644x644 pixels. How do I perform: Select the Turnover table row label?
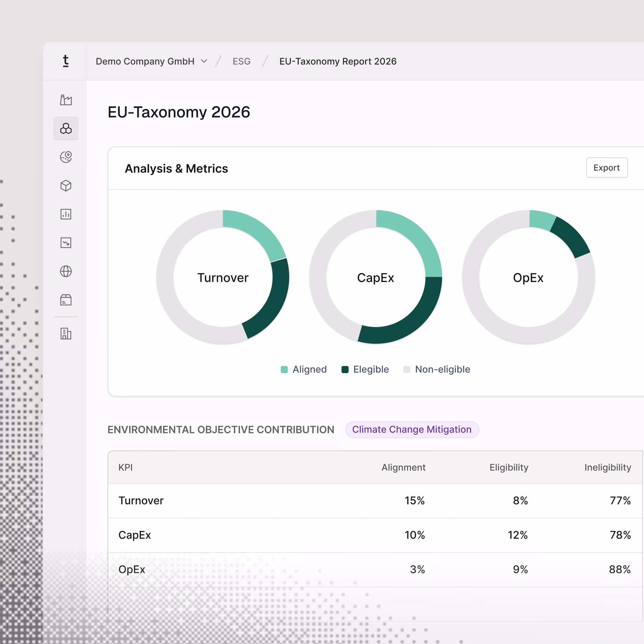141,501
